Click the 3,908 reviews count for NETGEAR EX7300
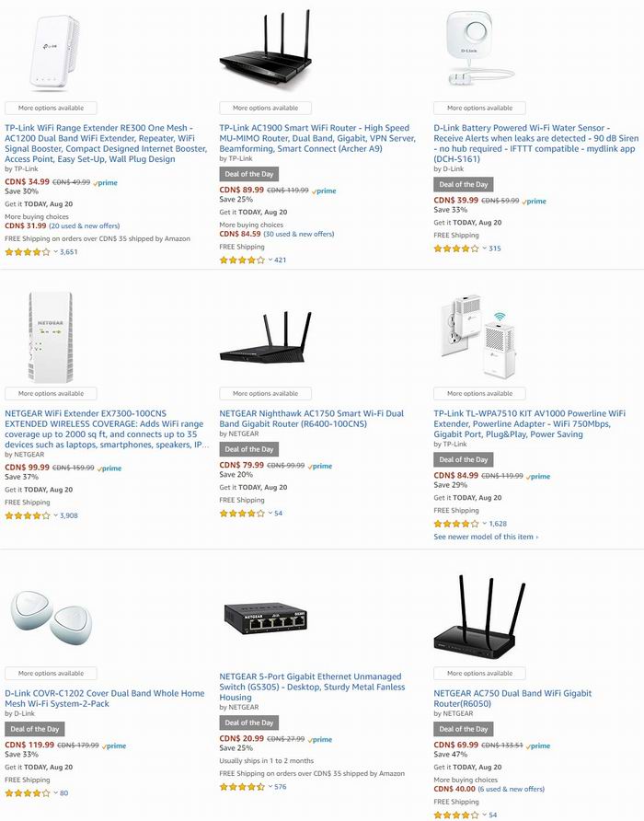Image resolution: width=644 pixels, height=821 pixels. (69, 515)
